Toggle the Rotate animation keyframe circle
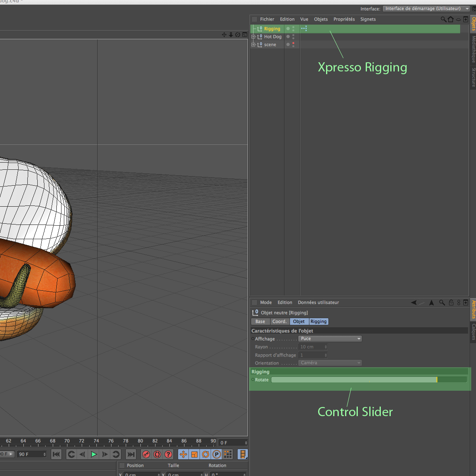The height and width of the screenshot is (476, 476). click(253, 380)
